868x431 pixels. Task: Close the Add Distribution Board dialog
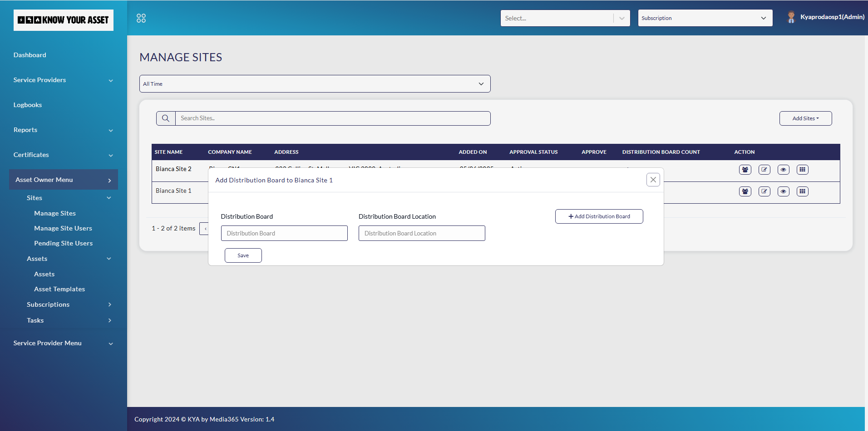pos(653,180)
